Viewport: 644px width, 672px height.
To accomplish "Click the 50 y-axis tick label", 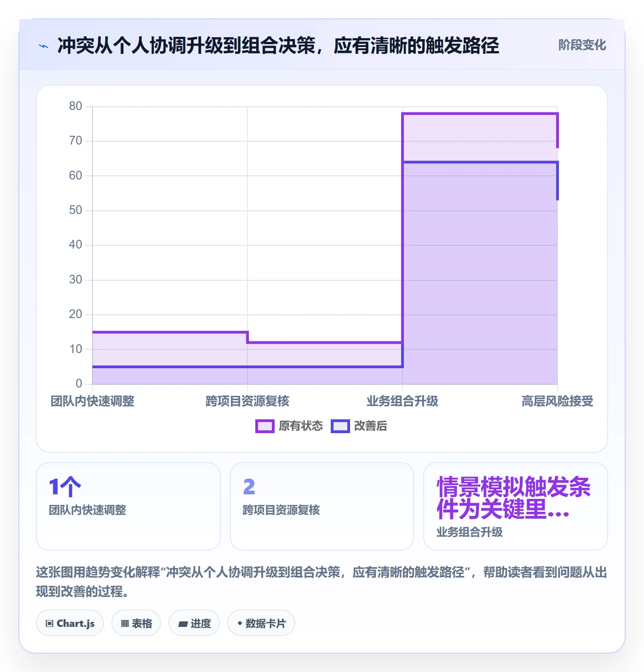I will coord(75,210).
